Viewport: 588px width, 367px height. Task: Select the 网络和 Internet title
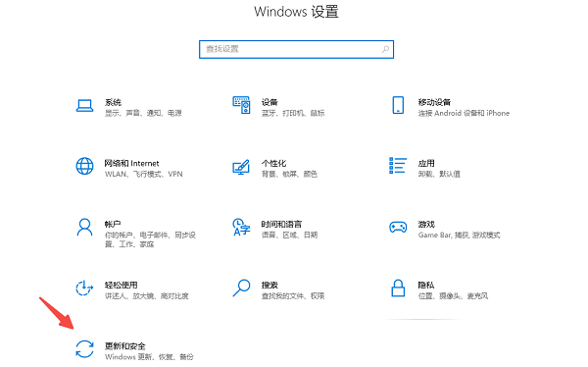point(131,164)
